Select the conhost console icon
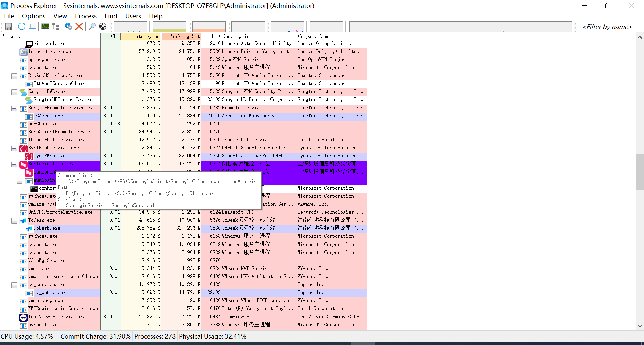The height and width of the screenshot is (345, 644). point(34,188)
